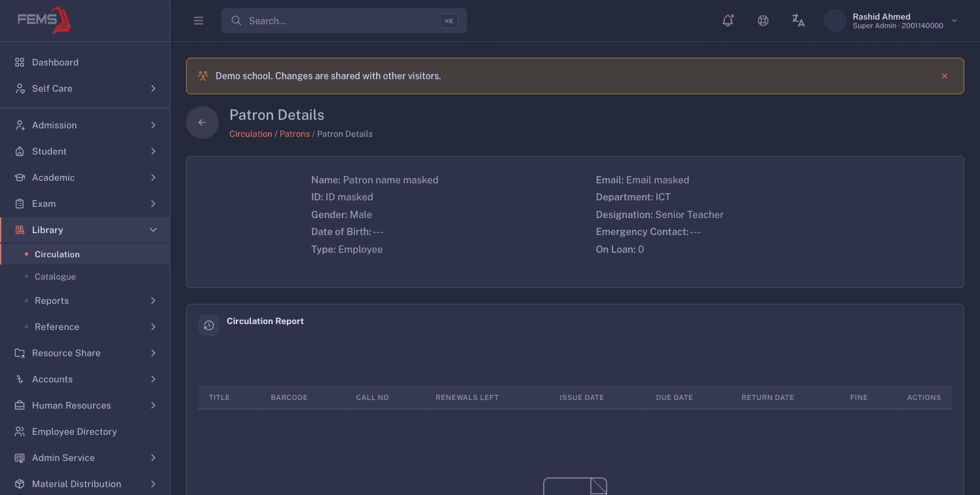
Task: Click the Accounts currency icon
Action: pyautogui.click(x=20, y=379)
